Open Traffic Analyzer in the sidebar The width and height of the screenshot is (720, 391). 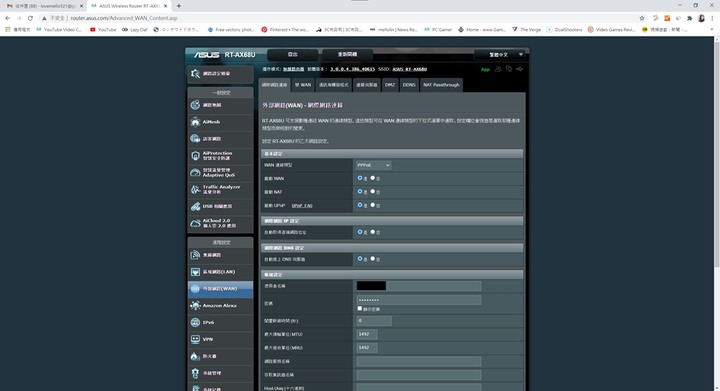point(220,190)
